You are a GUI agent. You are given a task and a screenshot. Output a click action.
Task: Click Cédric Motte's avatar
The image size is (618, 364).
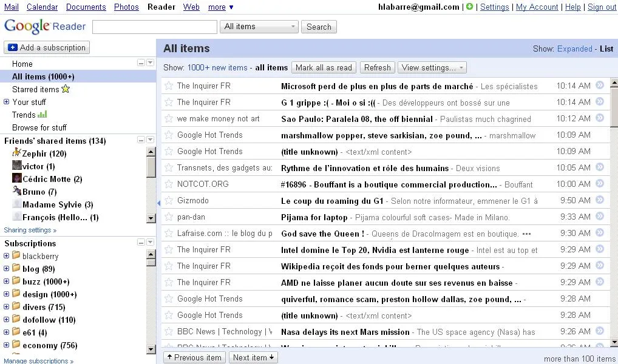click(x=16, y=178)
